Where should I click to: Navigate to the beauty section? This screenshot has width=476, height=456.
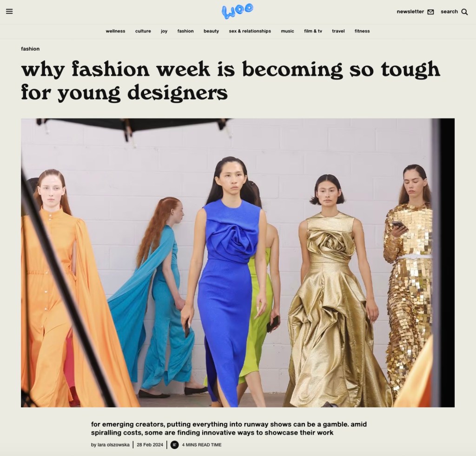coord(212,31)
